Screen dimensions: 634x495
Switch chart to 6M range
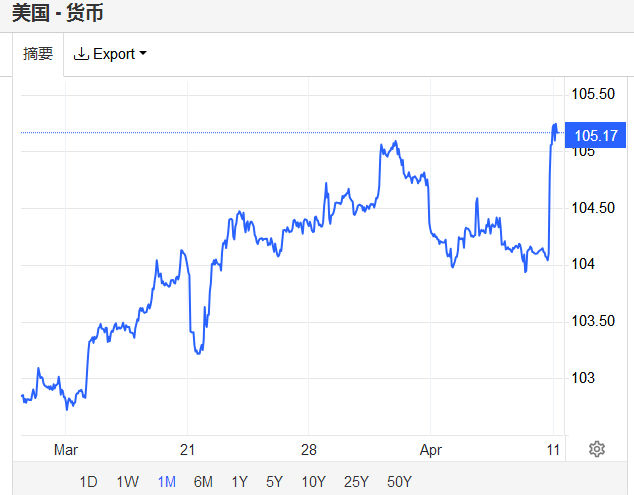pyautogui.click(x=203, y=482)
